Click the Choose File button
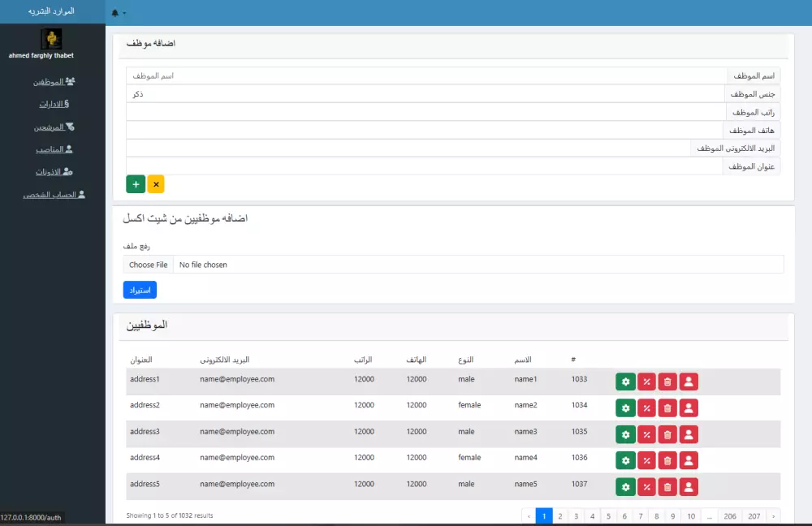 [148, 265]
